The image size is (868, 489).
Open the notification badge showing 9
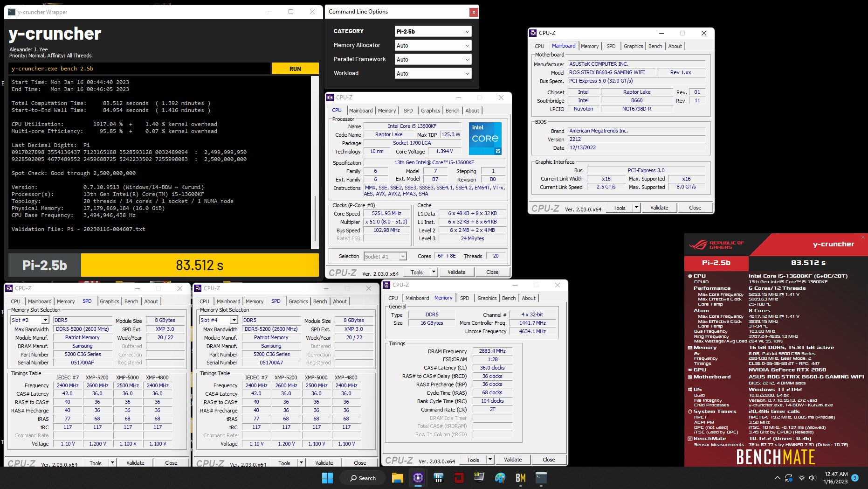coord(854,478)
